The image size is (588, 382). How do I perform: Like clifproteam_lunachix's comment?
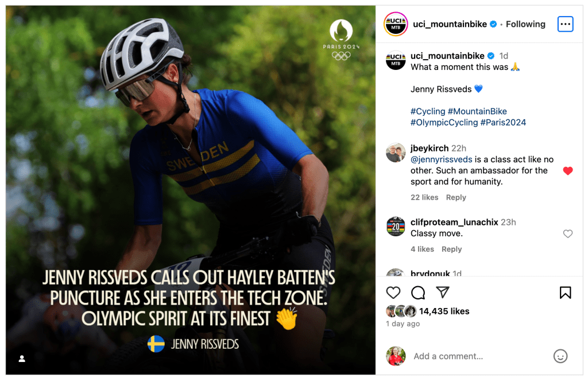click(568, 233)
